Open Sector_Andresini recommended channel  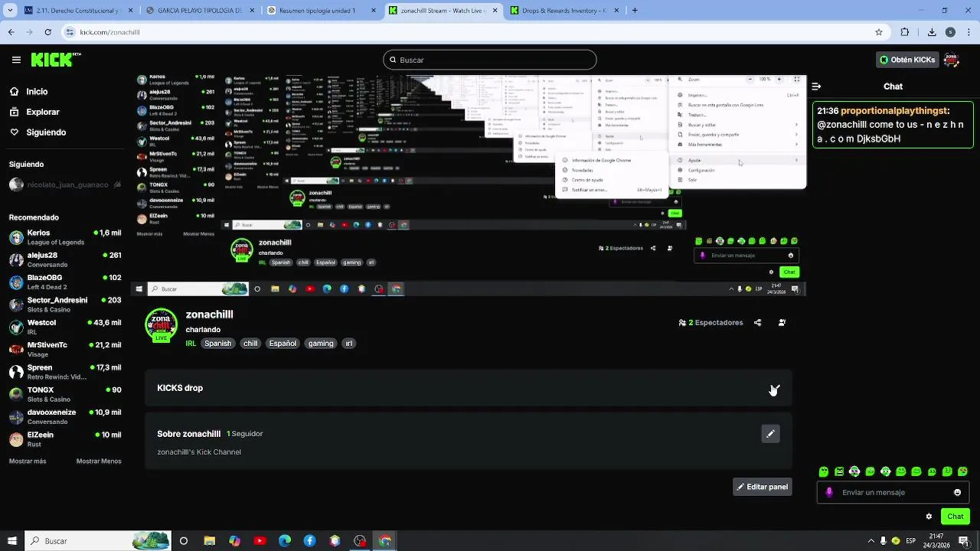(x=64, y=305)
